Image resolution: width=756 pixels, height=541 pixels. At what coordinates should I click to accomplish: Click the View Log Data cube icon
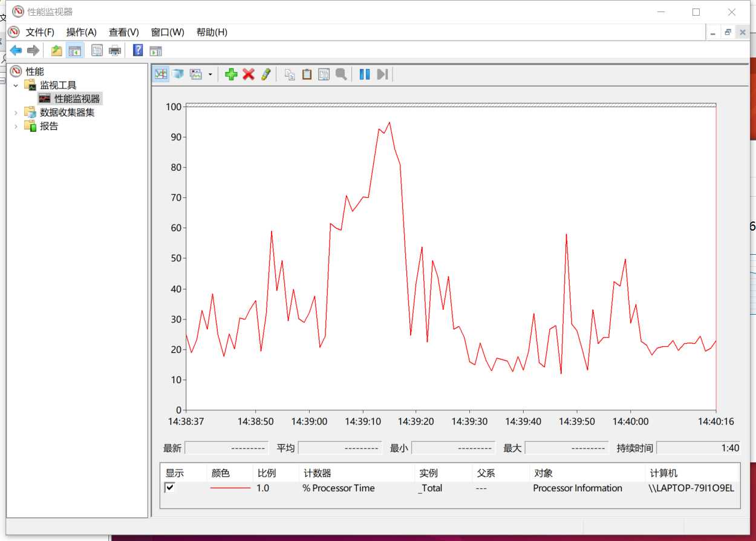coord(178,74)
